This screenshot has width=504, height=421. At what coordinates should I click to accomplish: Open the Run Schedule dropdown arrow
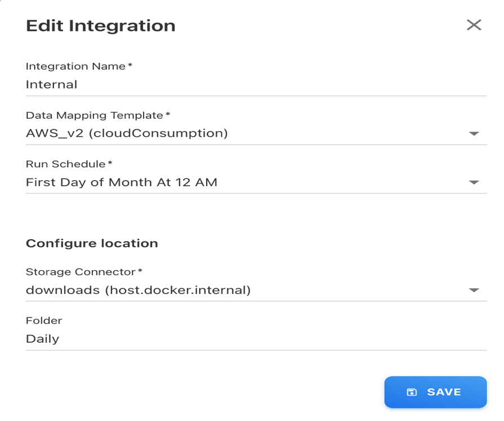(474, 182)
